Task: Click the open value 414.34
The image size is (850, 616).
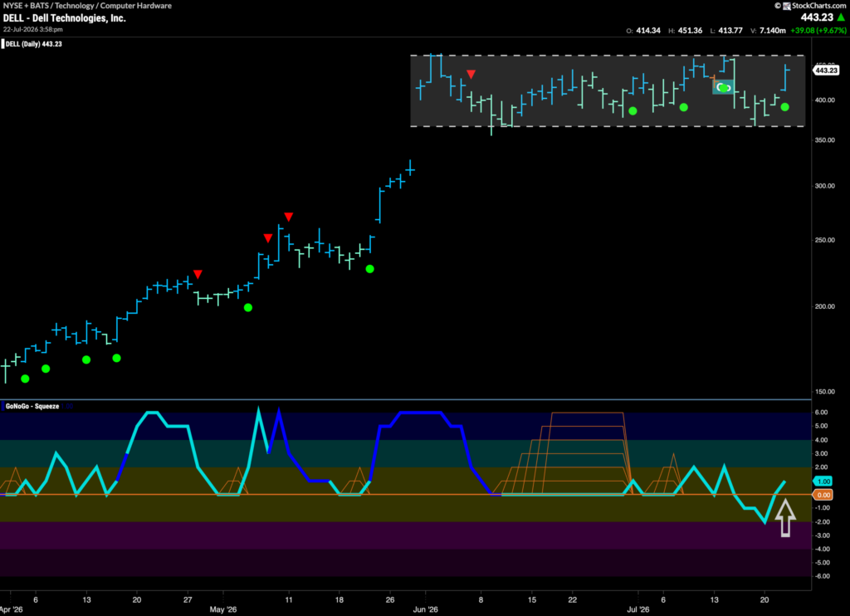Action: coord(647,31)
